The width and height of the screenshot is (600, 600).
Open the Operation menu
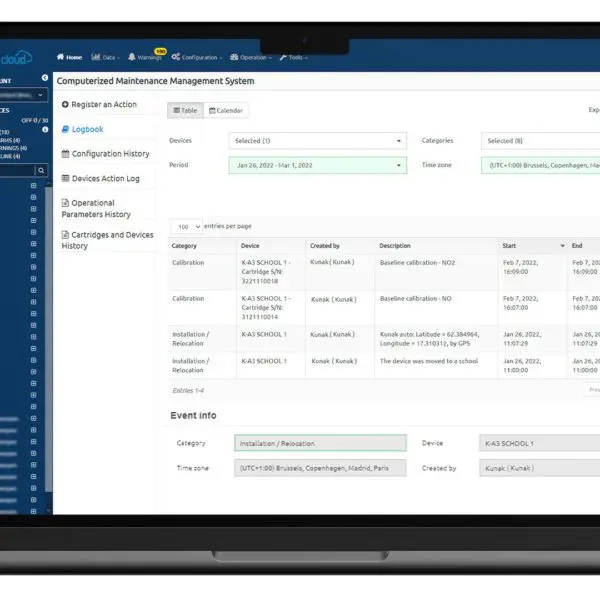[251, 57]
